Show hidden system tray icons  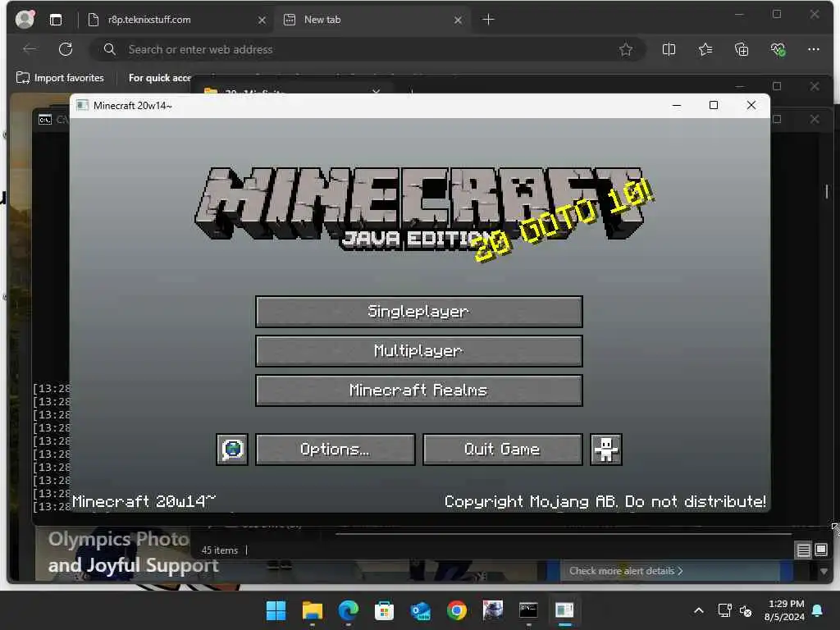(x=699, y=610)
